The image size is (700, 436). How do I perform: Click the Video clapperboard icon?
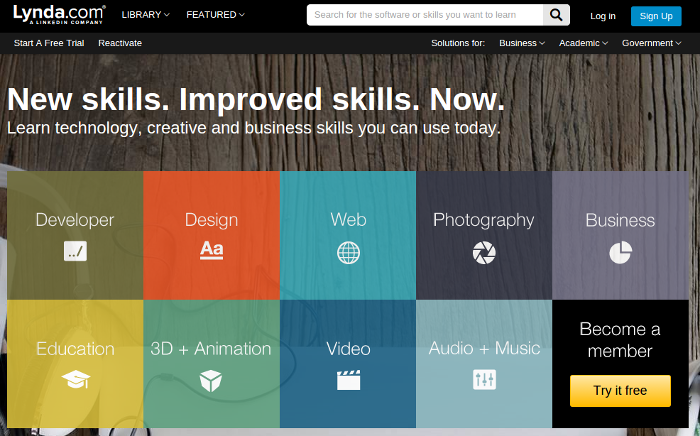point(348,380)
